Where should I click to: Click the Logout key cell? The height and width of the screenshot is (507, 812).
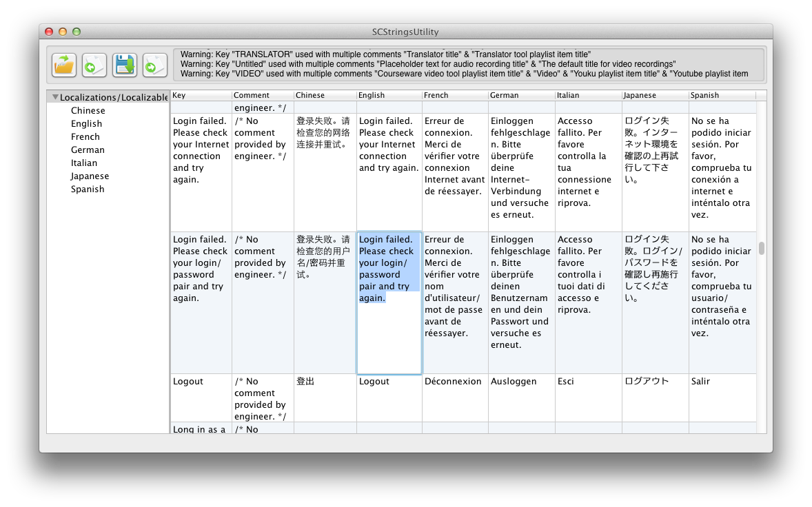(x=201, y=398)
